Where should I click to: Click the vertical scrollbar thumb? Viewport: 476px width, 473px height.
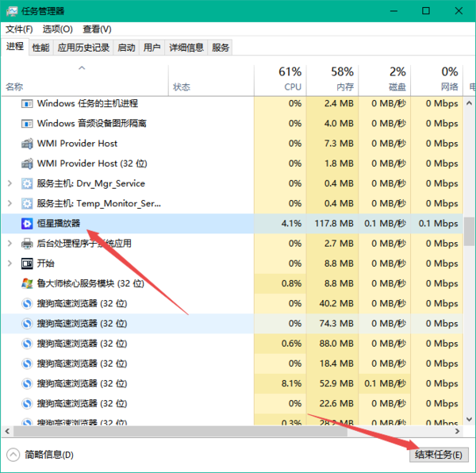click(x=470, y=231)
